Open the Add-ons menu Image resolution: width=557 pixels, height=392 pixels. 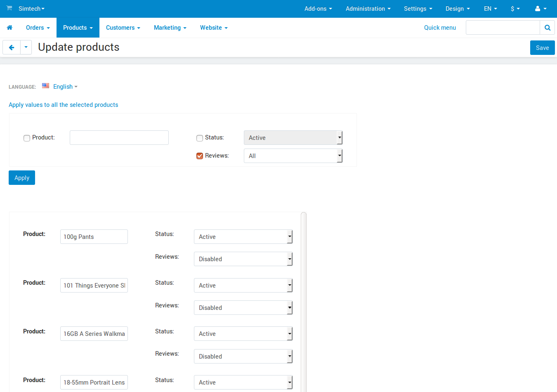click(318, 9)
